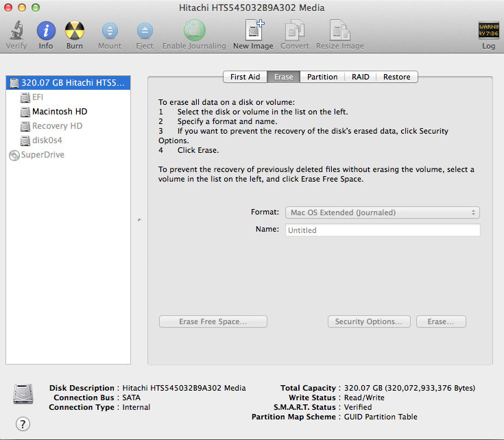
Task: Open Security Options button
Action: point(369,321)
